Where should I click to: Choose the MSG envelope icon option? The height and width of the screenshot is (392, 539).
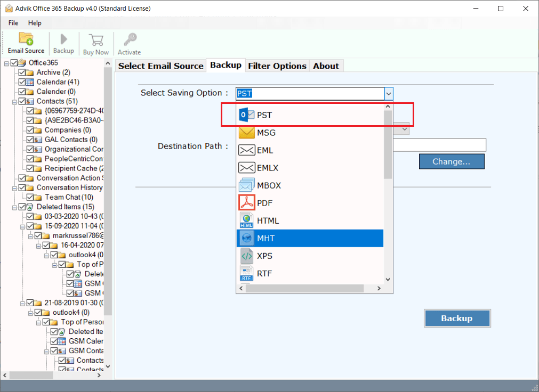[246, 133]
